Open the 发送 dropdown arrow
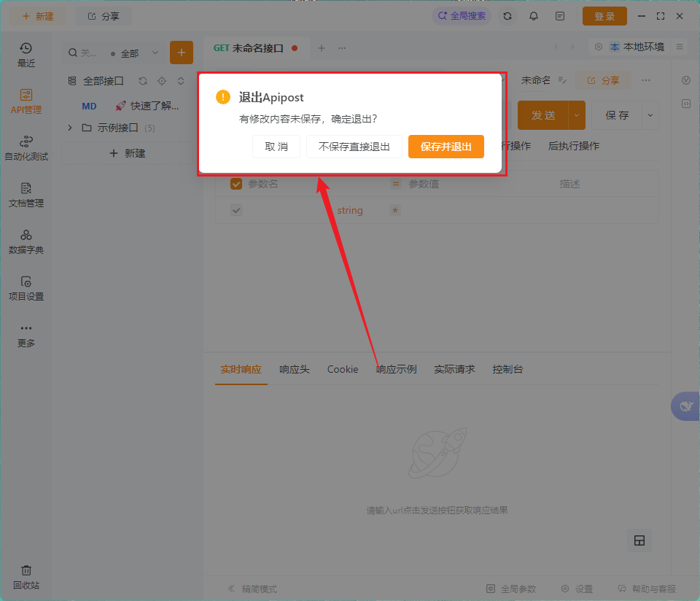This screenshot has width=700, height=601. click(577, 115)
